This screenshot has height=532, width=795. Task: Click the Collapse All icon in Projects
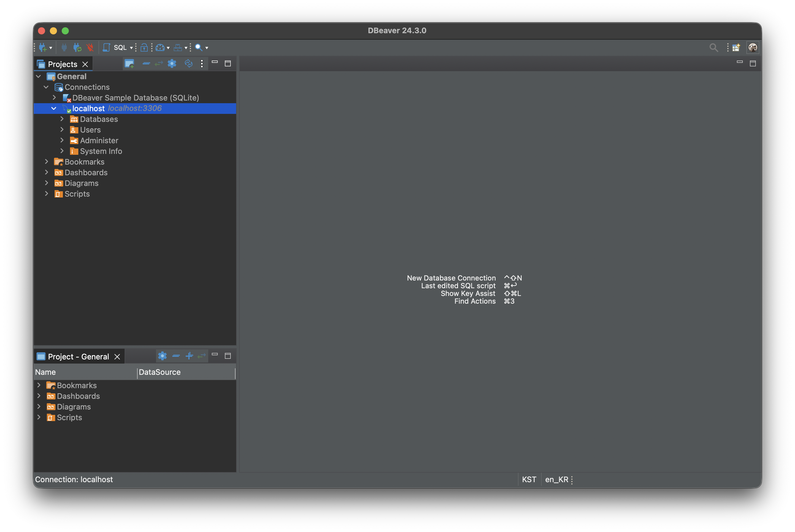click(x=146, y=64)
